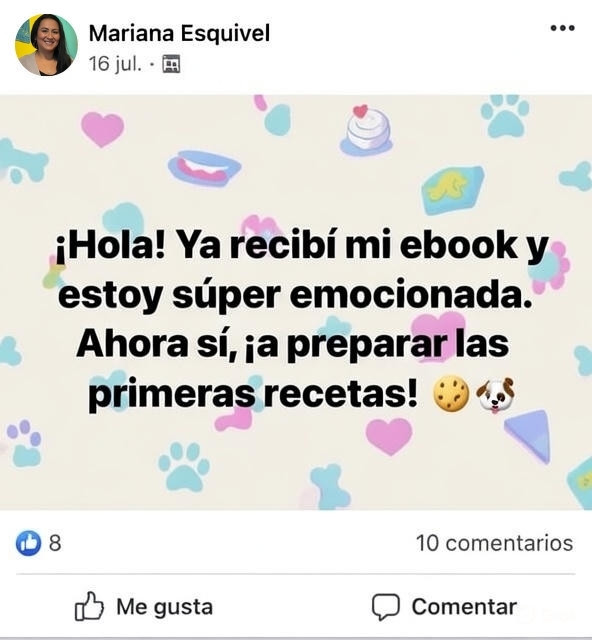592x640 pixels.
Task: Toggle the Me gusta button label
Action: tap(165, 607)
